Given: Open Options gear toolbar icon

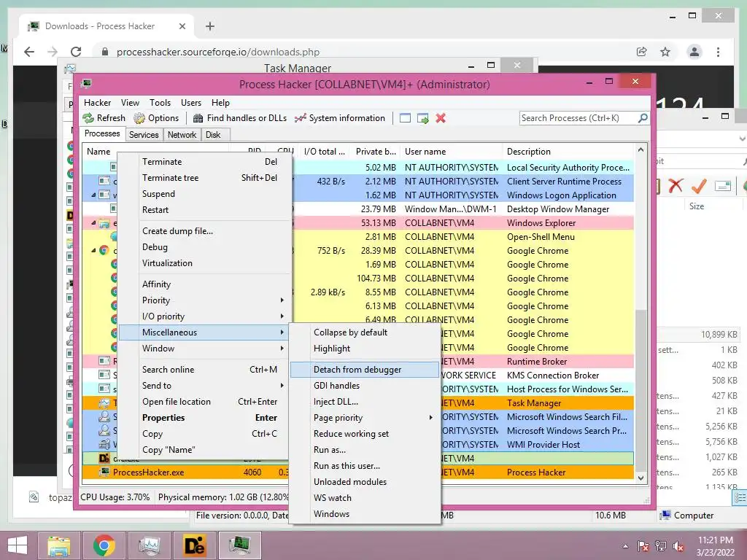Looking at the screenshot, I should 139,118.
